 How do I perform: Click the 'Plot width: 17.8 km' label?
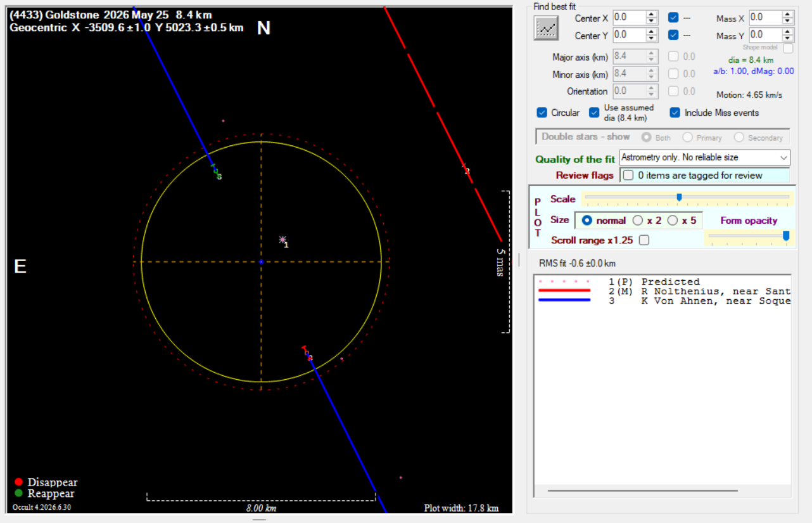pos(461,508)
